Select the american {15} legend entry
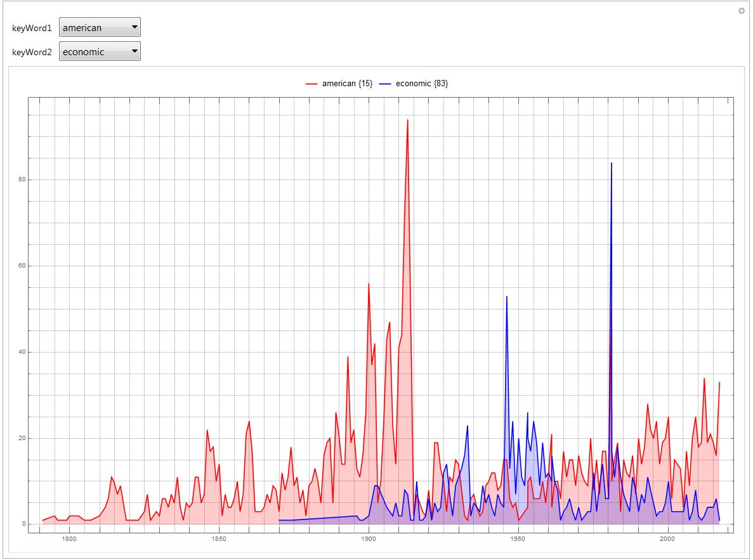The width and height of the screenshot is (753, 560). (347, 84)
